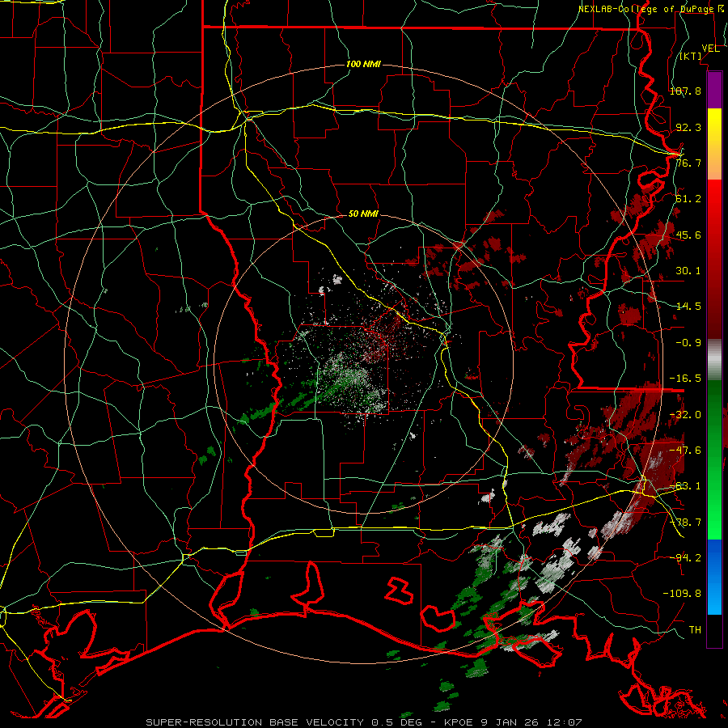Click the -0.9 velocity scale value

click(688, 343)
